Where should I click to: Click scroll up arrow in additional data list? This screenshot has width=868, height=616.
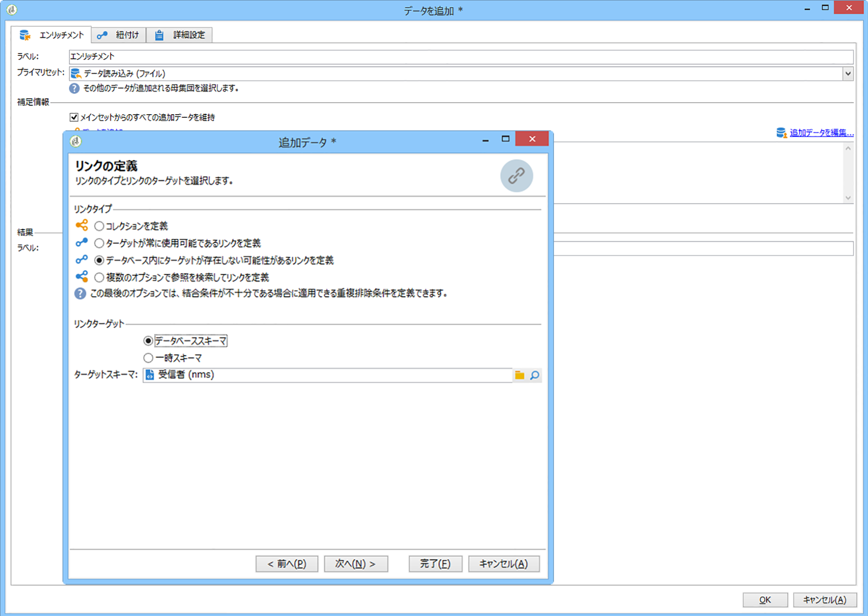point(848,149)
